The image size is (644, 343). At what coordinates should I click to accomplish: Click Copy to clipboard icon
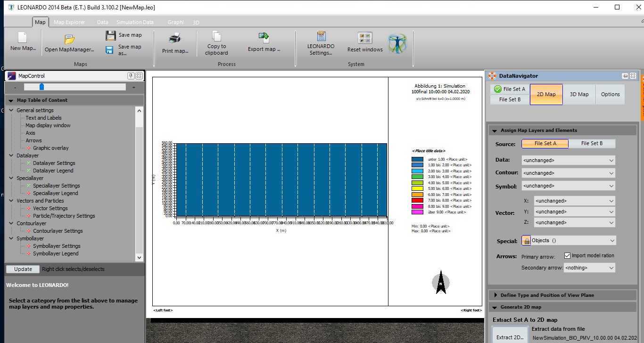(x=216, y=36)
